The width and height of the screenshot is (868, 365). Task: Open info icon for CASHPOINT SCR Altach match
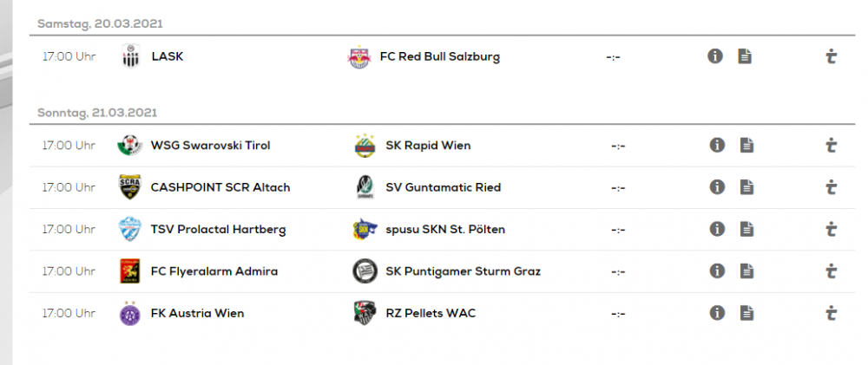(717, 187)
